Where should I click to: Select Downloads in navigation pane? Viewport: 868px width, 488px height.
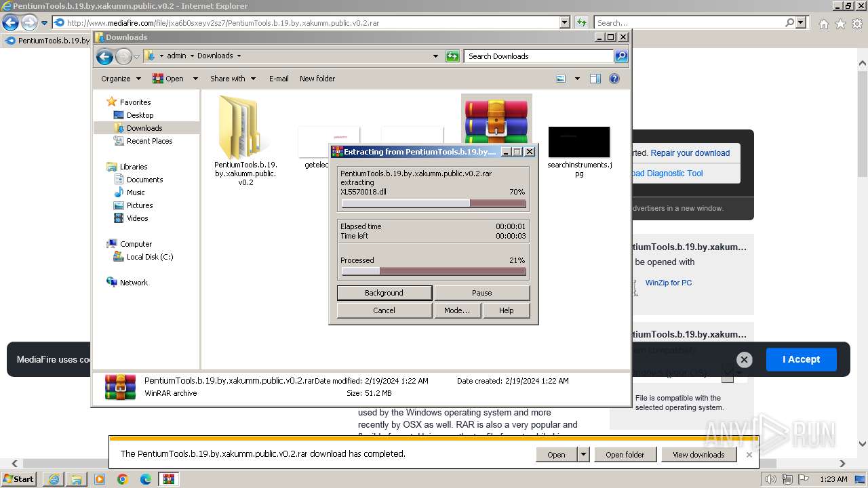tap(144, 128)
